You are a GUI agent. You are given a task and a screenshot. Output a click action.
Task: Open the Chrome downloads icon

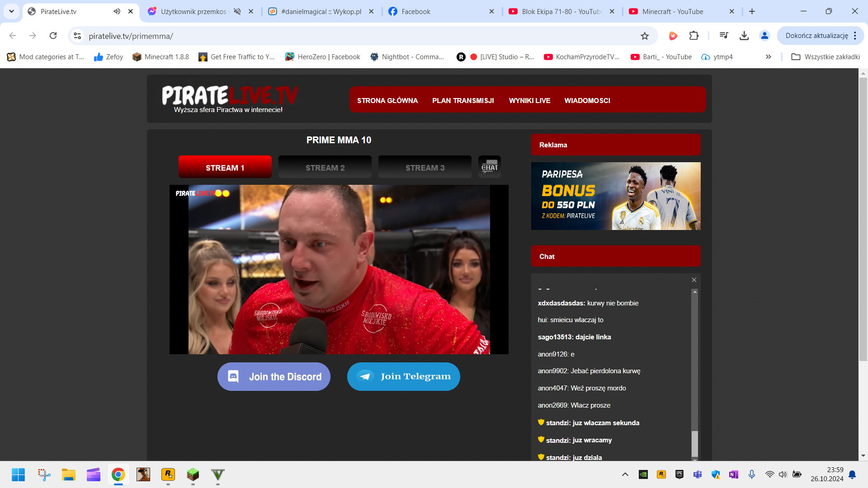tap(744, 36)
